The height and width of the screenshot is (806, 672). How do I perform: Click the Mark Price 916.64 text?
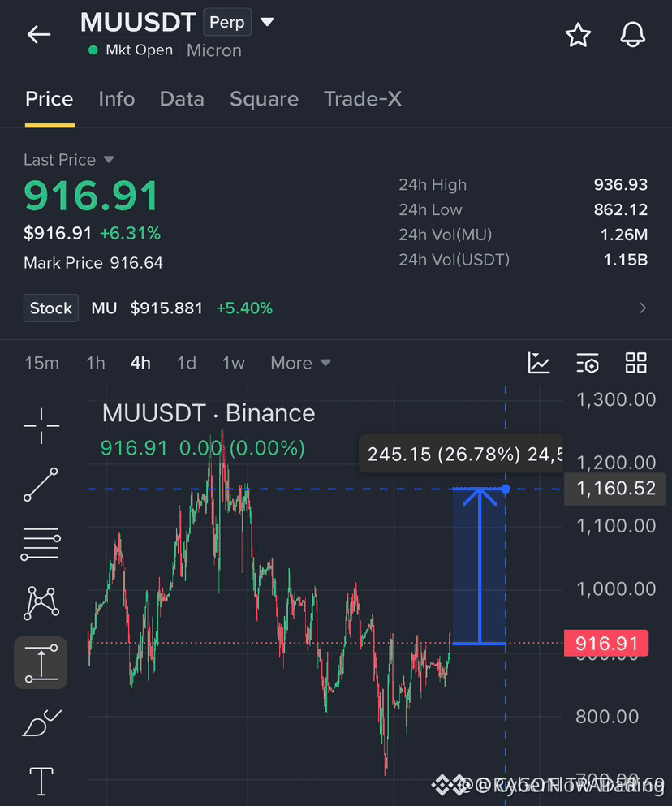point(93,263)
